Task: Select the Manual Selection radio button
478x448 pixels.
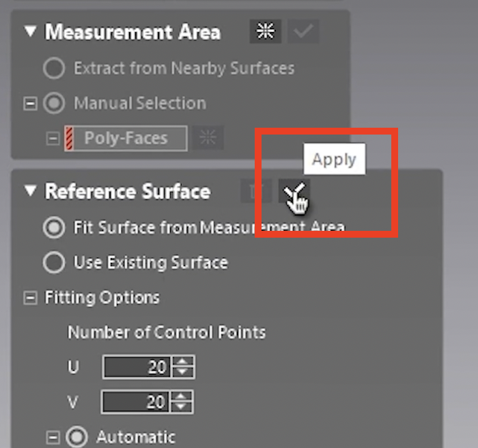Action: 54,103
